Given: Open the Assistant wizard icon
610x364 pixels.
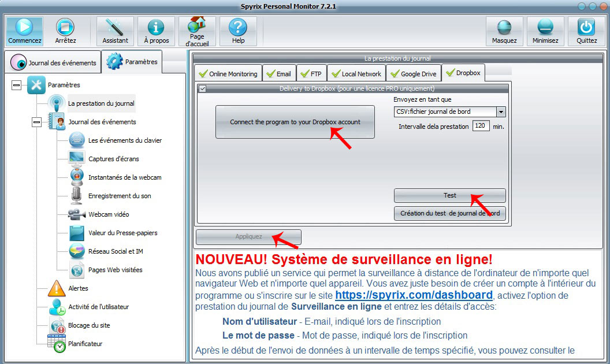Looking at the screenshot, I should 115,27.
